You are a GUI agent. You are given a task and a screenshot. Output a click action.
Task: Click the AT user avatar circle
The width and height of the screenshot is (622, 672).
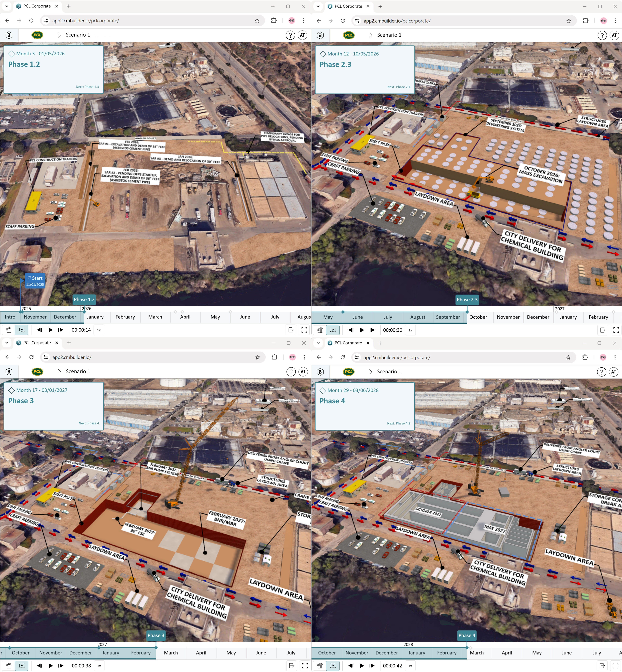point(302,35)
